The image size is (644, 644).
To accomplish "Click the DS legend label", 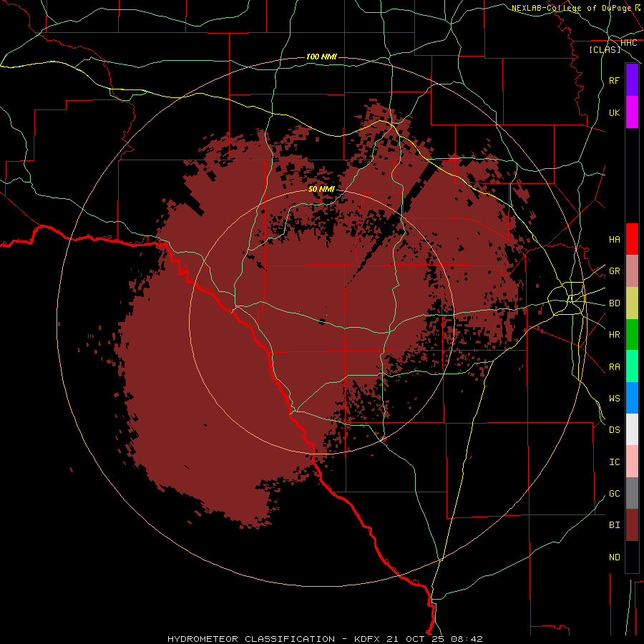I will coord(614,430).
